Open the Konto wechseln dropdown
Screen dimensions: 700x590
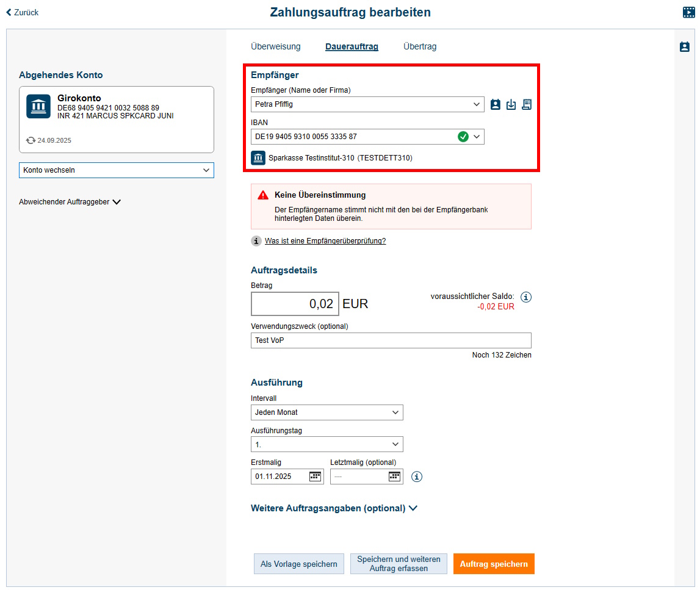pos(116,170)
